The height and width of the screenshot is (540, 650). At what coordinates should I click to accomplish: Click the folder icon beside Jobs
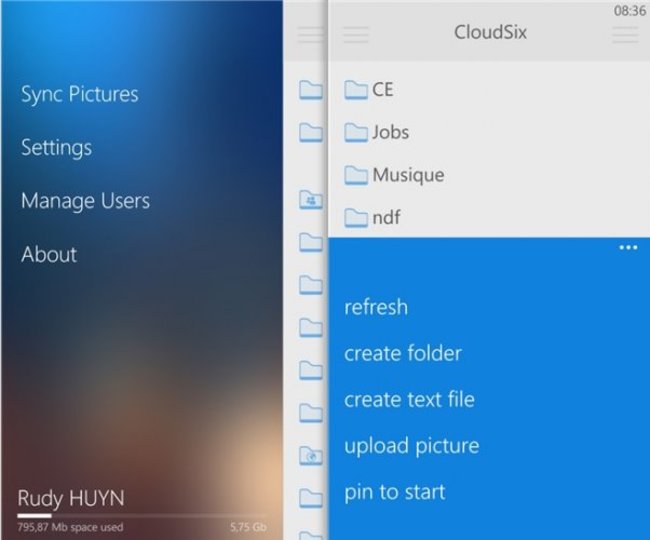(x=356, y=132)
